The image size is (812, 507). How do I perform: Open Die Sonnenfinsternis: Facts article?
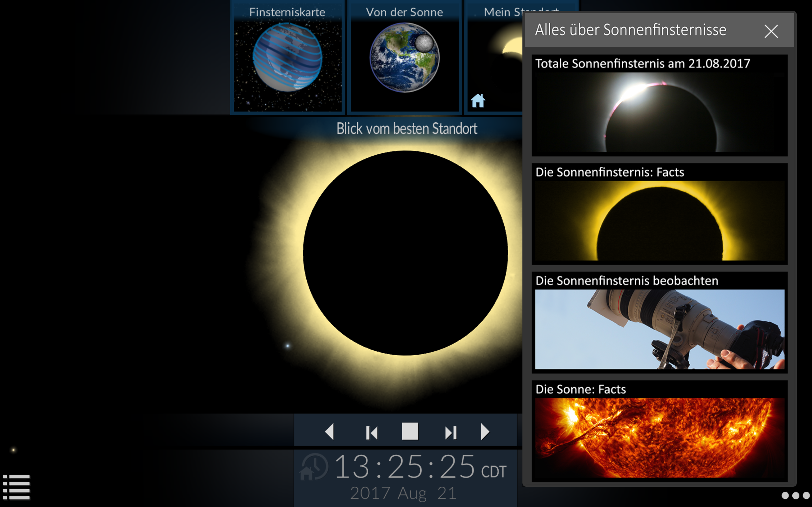click(x=659, y=214)
